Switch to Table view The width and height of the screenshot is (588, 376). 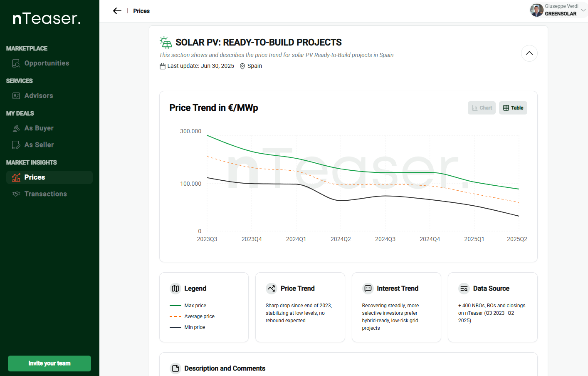tap(513, 108)
